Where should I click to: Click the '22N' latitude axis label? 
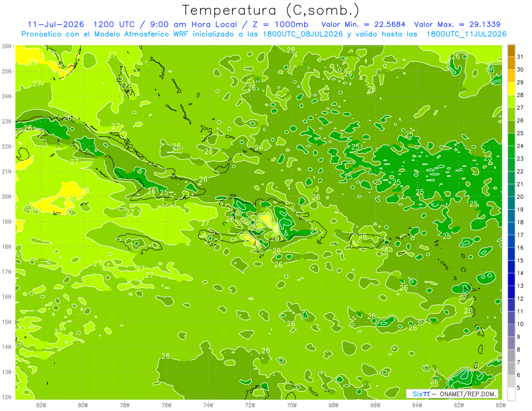click(x=7, y=146)
